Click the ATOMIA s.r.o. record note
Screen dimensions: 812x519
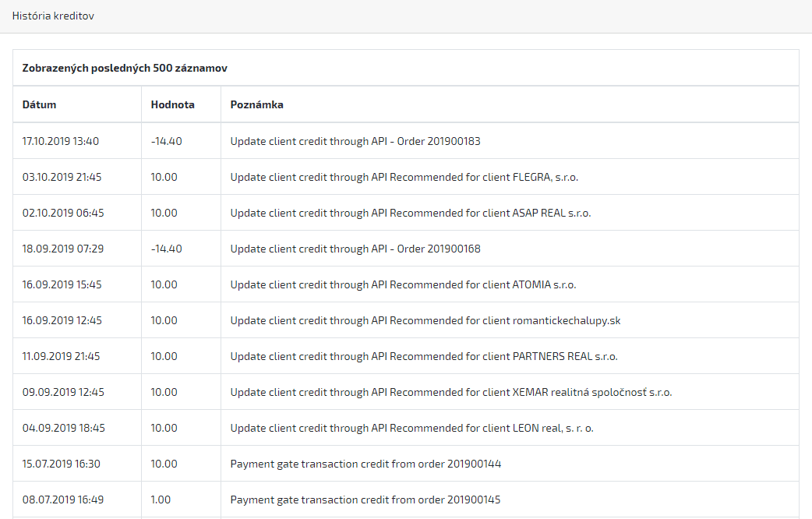[403, 284]
